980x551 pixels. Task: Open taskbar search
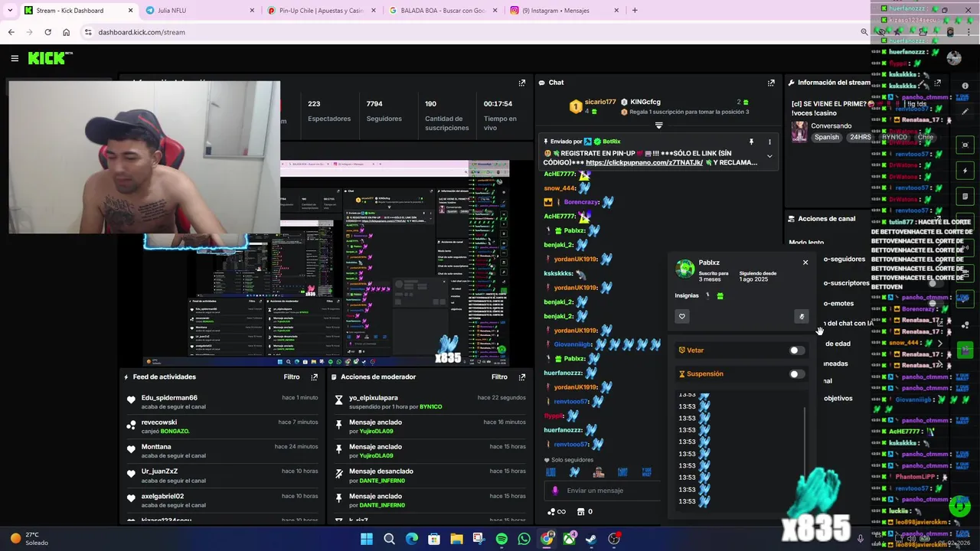point(389,539)
